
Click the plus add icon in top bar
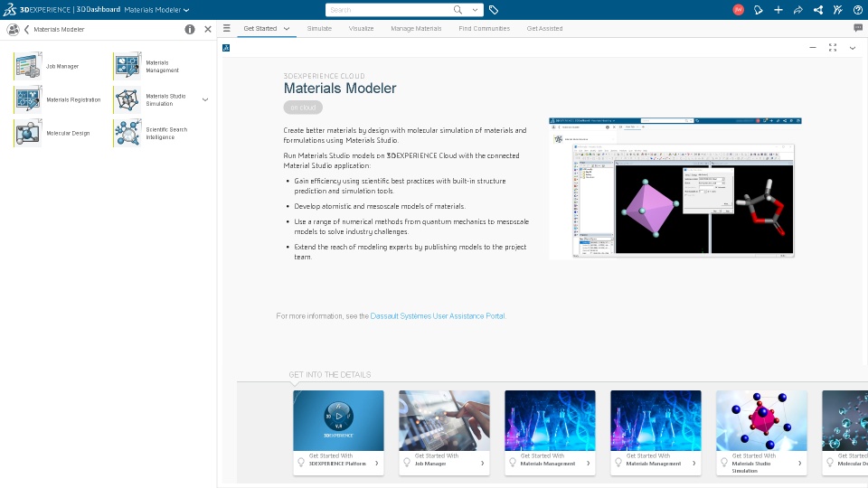point(778,9)
